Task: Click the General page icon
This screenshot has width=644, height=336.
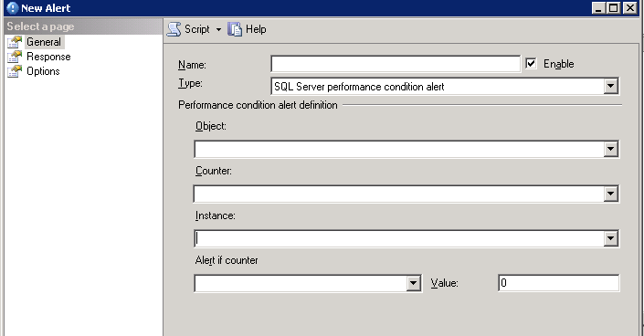Action: (x=15, y=42)
